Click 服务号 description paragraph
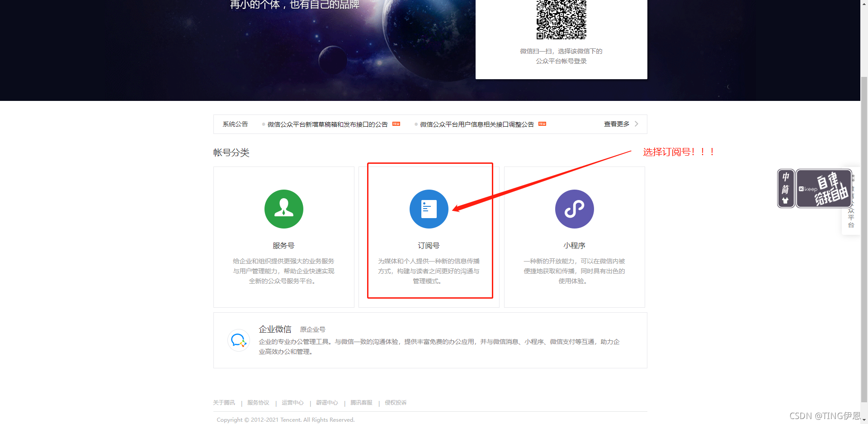 (283, 271)
